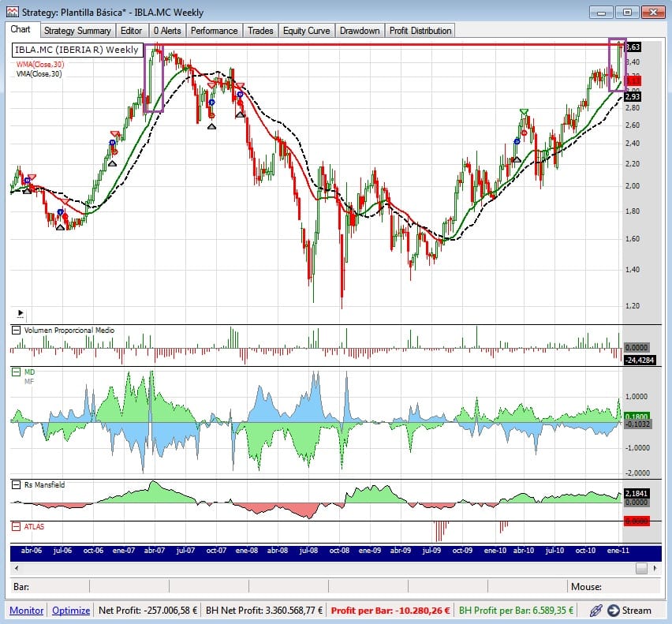Click the Stream arrow icon in status bar
This screenshot has width=672, height=624.
tap(613, 610)
